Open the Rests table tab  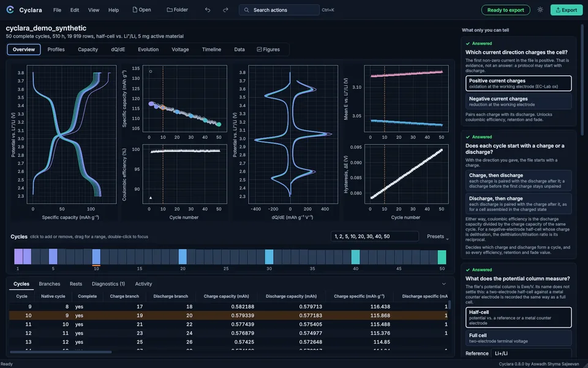pyautogui.click(x=76, y=284)
